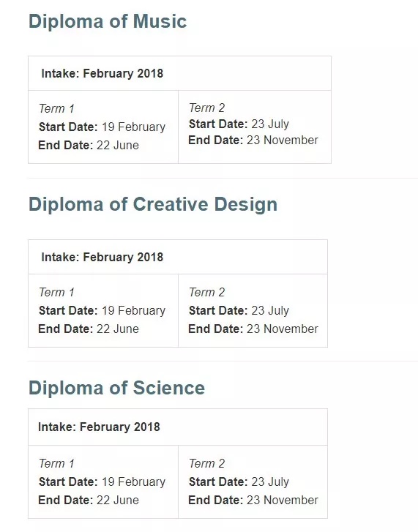Select Term 1 label in Music table
This screenshot has width=418, height=532.
click(56, 108)
